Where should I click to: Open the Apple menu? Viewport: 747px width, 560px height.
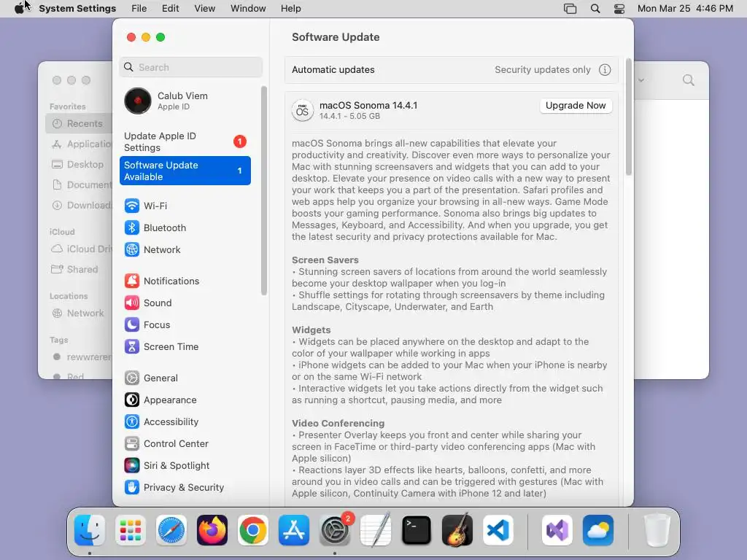(x=20, y=8)
